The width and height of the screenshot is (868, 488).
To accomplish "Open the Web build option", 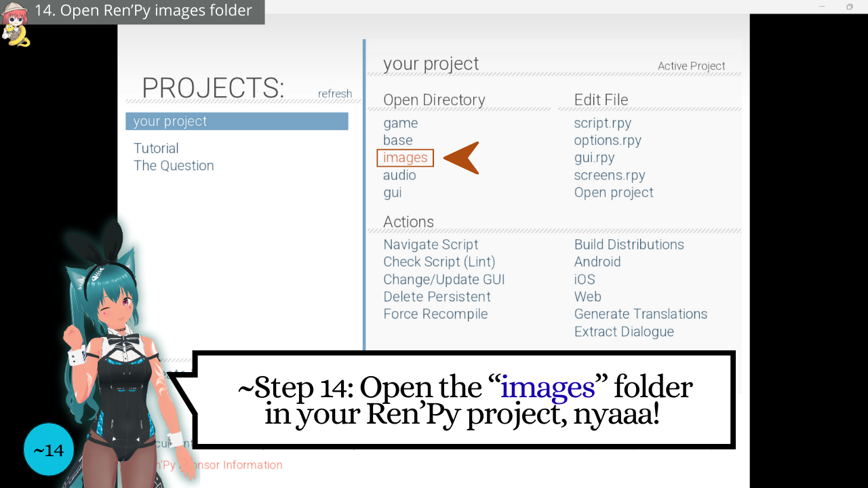I will (x=588, y=297).
